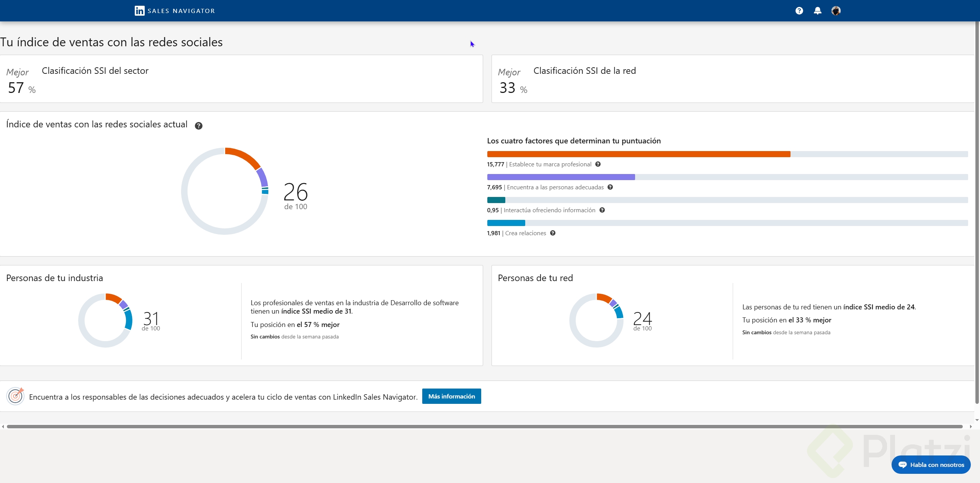The image size is (980, 483).
Task: Click help icon beside current SSI heading
Action: click(198, 126)
